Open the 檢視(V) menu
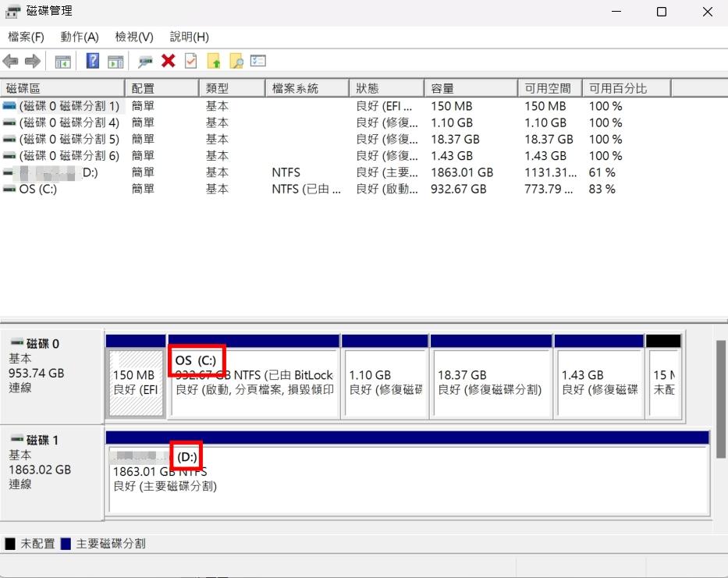728x578 pixels. (x=133, y=37)
